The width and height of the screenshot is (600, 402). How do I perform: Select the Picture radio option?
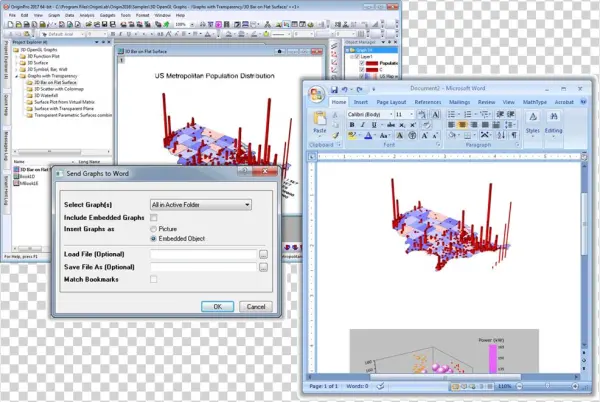pyautogui.click(x=153, y=229)
